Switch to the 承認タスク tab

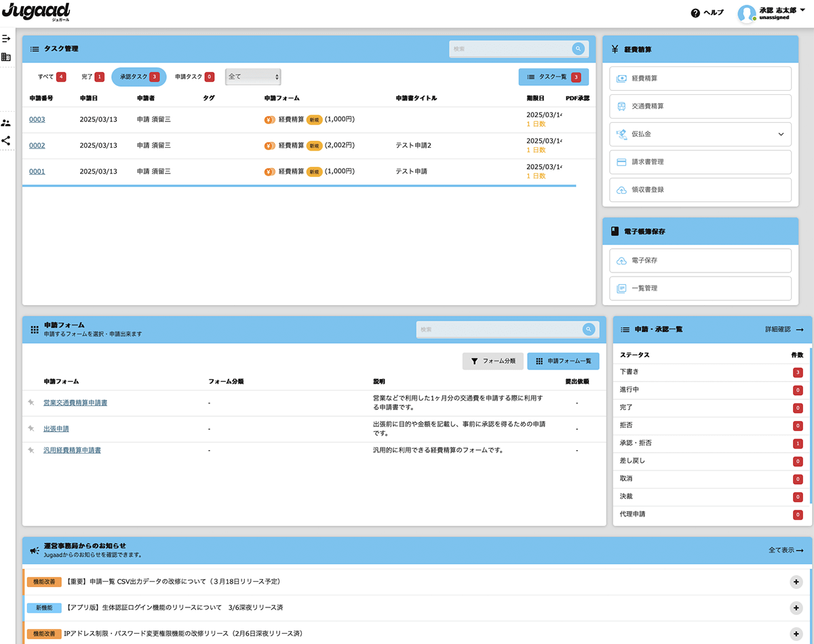[x=138, y=77]
